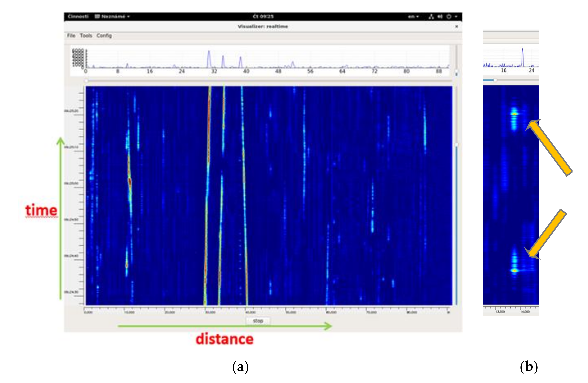Image resolution: width=588 pixels, height=383 pixels.
Task: Click the volume speaker icon
Action: coord(440,17)
